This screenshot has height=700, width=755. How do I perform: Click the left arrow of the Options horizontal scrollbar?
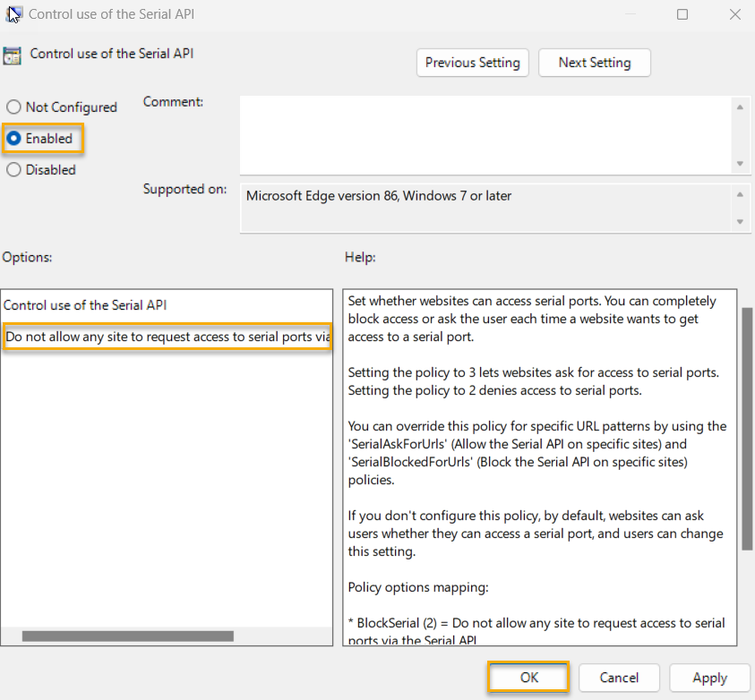pyautogui.click(x=11, y=636)
